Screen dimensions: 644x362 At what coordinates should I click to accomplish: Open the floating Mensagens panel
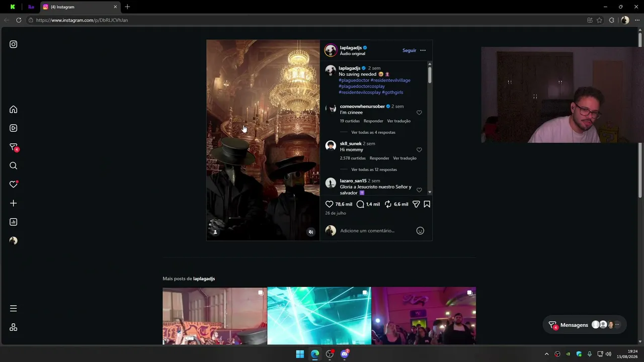tap(585, 325)
